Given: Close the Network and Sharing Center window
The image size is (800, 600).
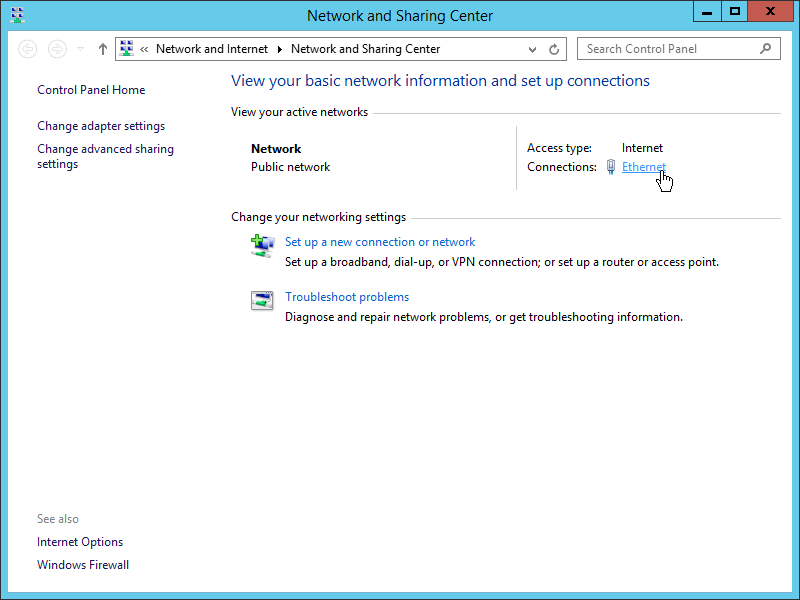Looking at the screenshot, I should 770,12.
